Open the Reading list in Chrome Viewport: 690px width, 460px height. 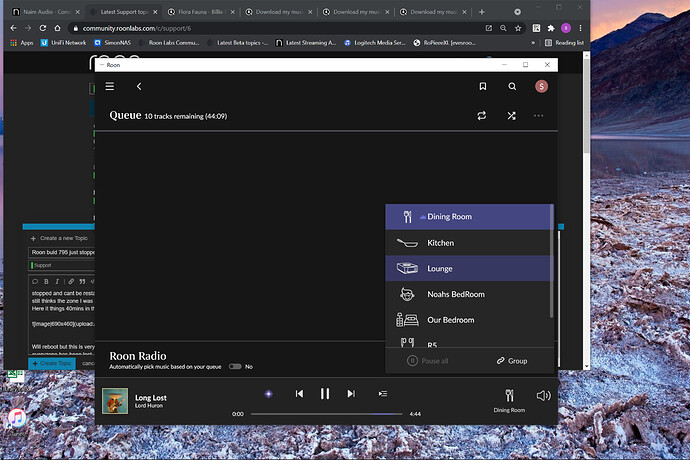564,43
